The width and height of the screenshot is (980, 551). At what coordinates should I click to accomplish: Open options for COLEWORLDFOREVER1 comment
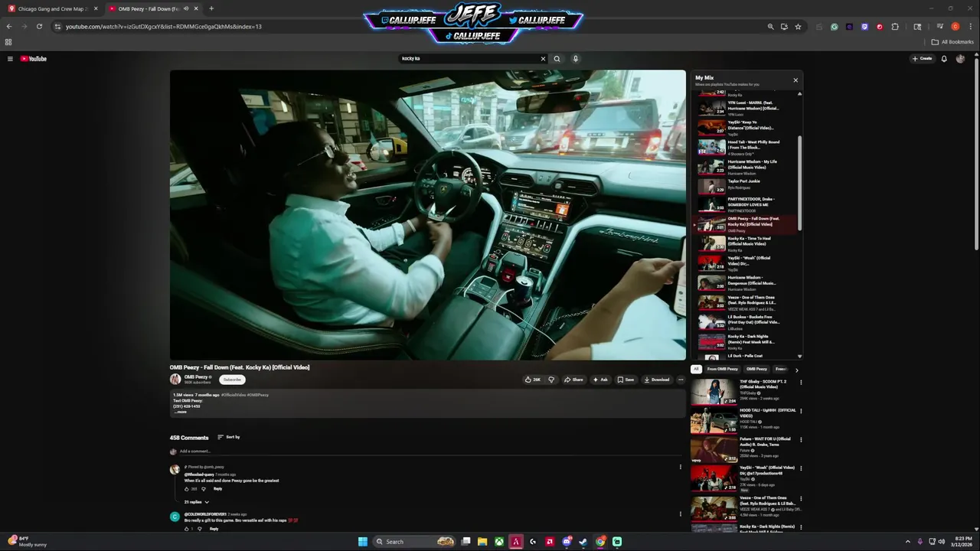(x=681, y=514)
